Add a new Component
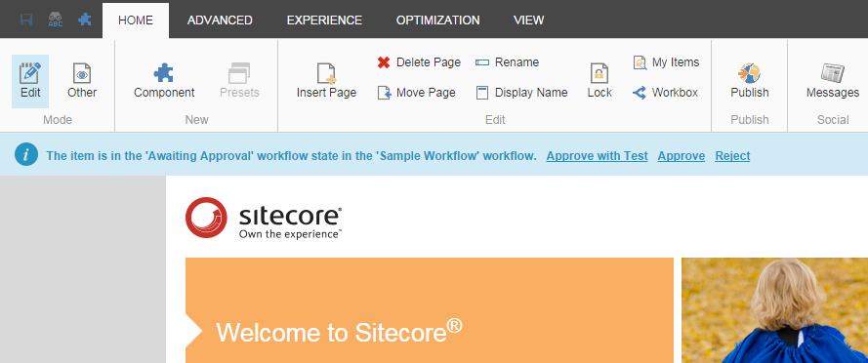The width and height of the screenshot is (868, 363). click(x=164, y=81)
